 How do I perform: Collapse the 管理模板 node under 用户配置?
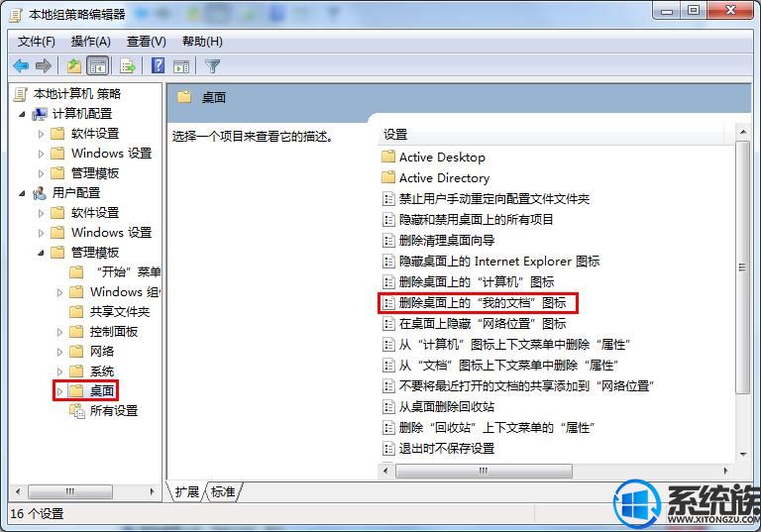pos(41,253)
